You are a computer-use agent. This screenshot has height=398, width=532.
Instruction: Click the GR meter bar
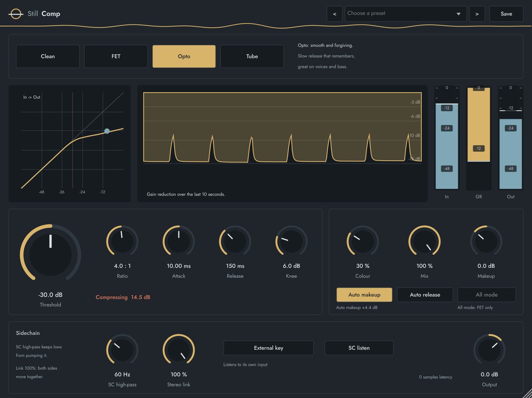[479, 137]
